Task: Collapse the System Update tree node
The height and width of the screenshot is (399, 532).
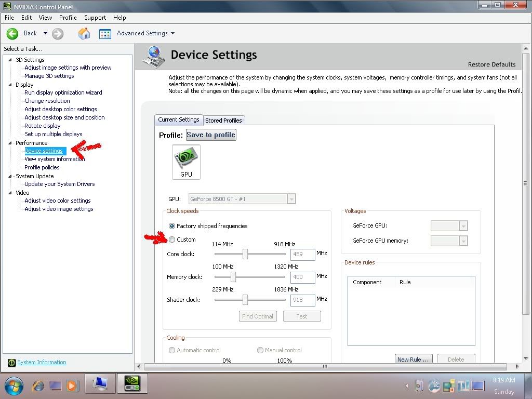Action: pyautogui.click(x=10, y=176)
